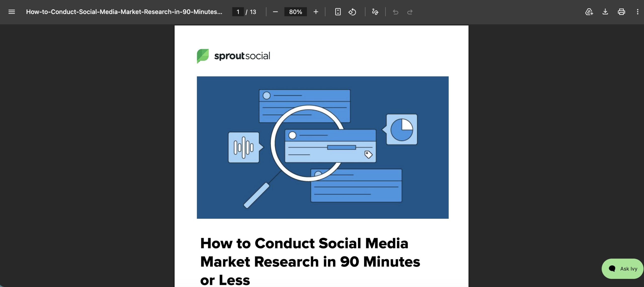Save the PDF to Google Drive
The height and width of the screenshot is (287, 644).
[x=589, y=12]
